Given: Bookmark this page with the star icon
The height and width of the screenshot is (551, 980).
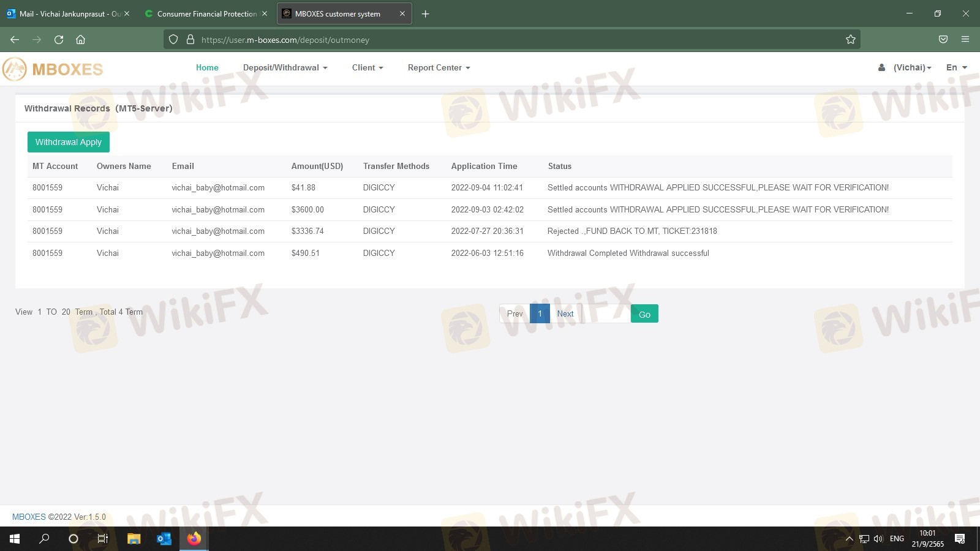Looking at the screenshot, I should [850, 40].
